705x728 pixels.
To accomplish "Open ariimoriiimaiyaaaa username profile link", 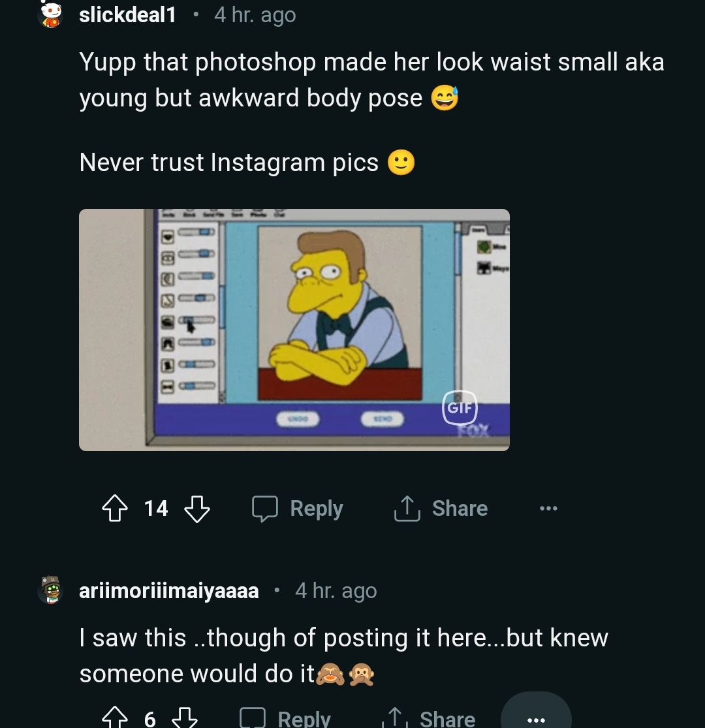I will (169, 591).
